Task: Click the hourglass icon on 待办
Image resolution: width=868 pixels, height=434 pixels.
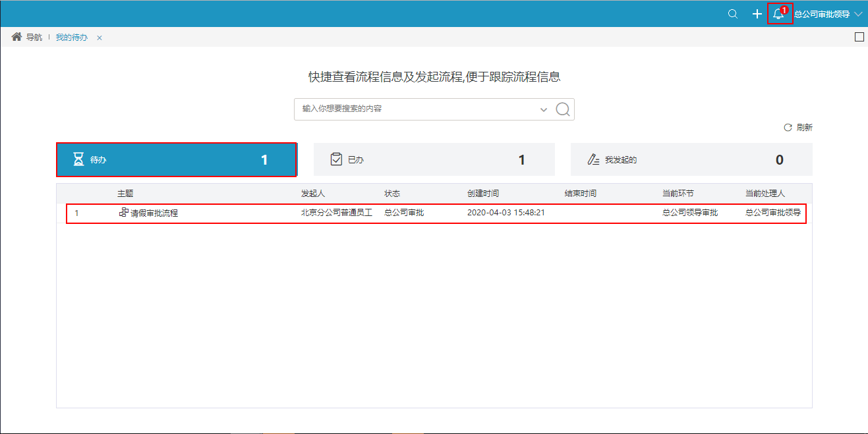Action: point(78,159)
